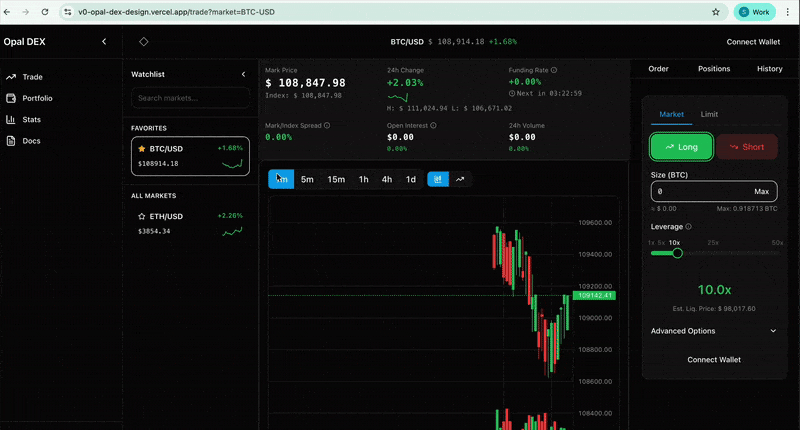The height and width of the screenshot is (430, 800).
Task: Favorite ETH/USD with star icon
Action: point(142,216)
